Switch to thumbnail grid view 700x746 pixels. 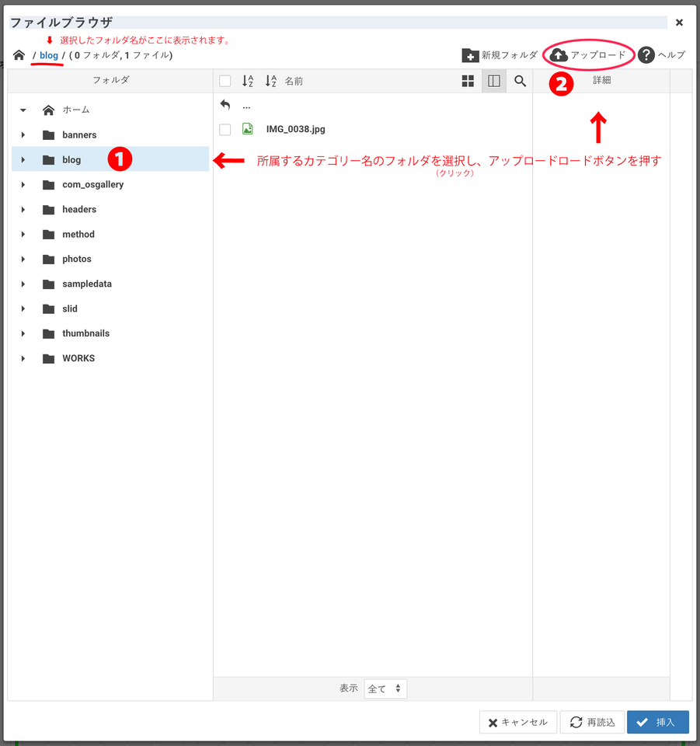[468, 81]
